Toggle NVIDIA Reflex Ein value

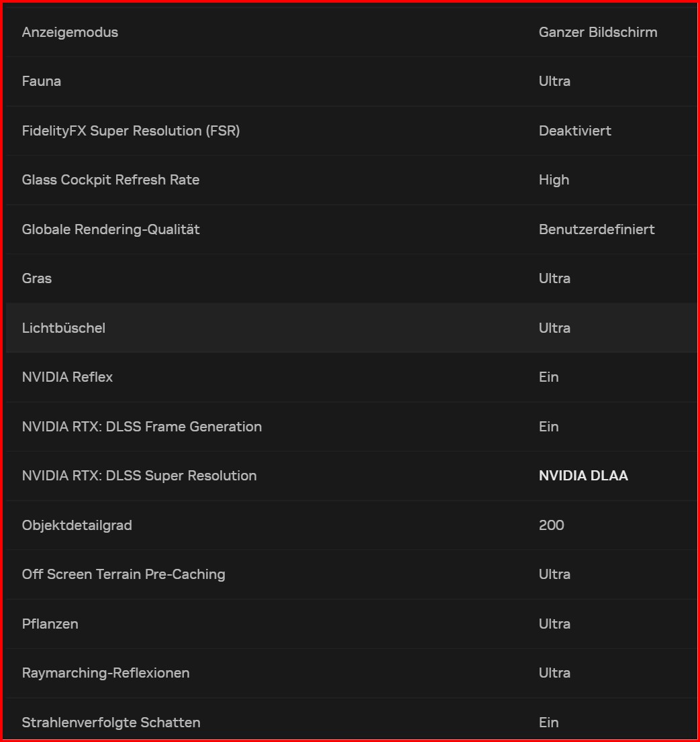tap(548, 377)
